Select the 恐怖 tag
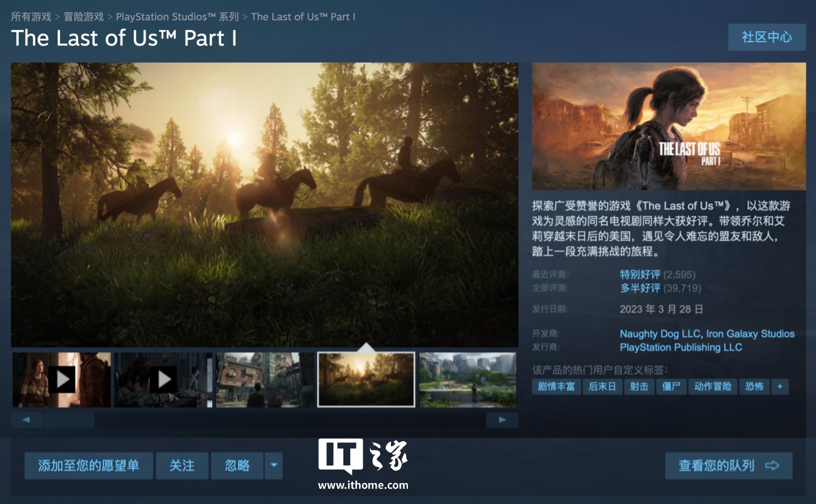 click(x=754, y=386)
